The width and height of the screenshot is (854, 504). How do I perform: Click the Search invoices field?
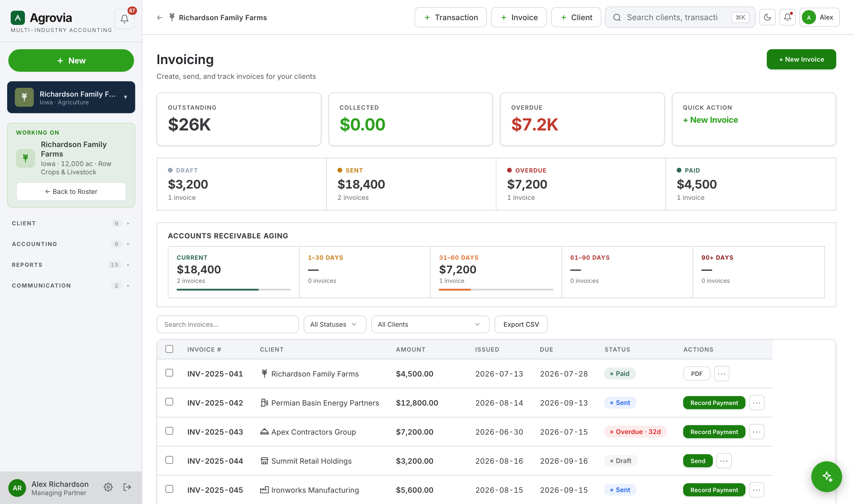(x=228, y=324)
